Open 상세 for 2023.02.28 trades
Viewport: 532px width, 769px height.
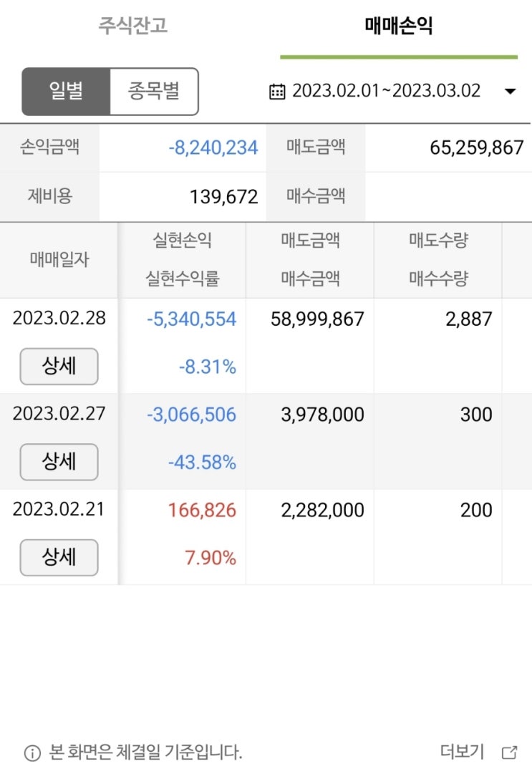click(x=59, y=367)
